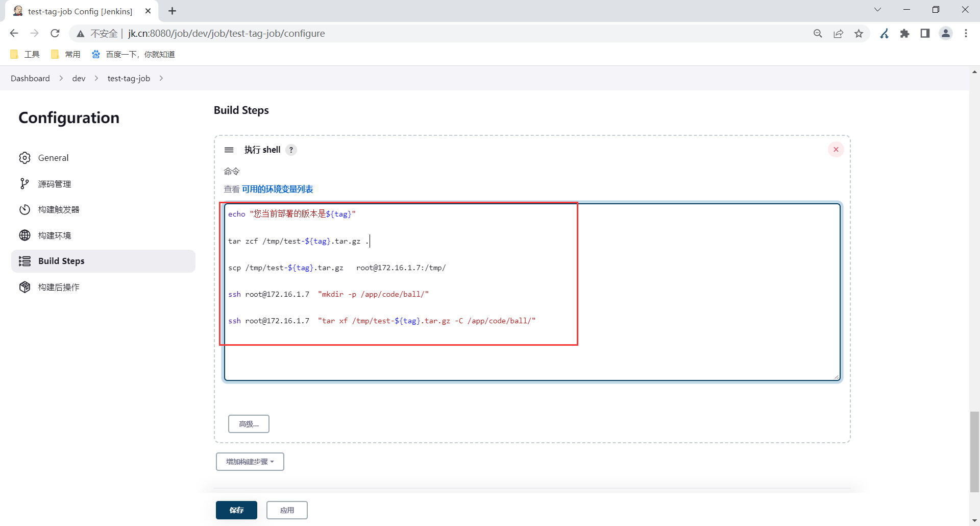Toggle the browser side panel
Image resolution: width=980 pixels, height=526 pixels.
click(x=925, y=33)
